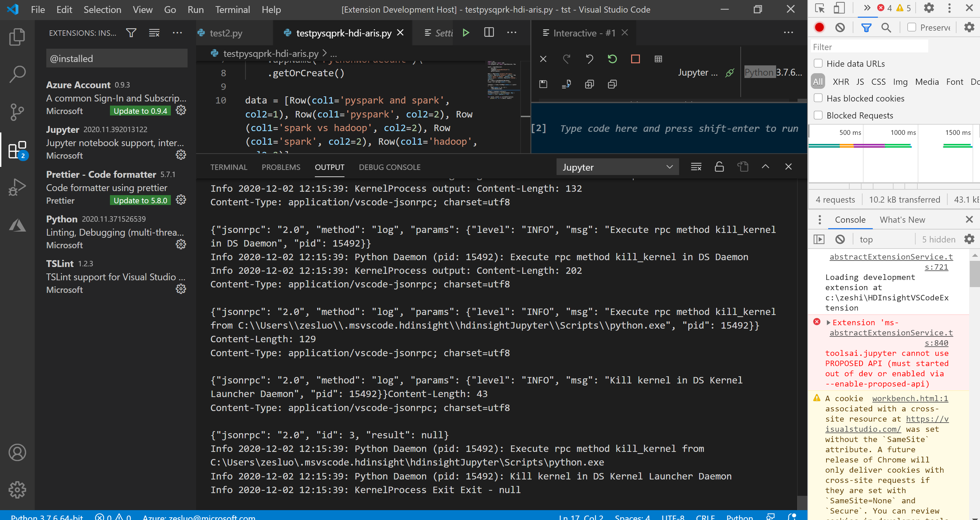
Task: Restart the Jupyter kernel with green arrow icon
Action: tap(612, 59)
